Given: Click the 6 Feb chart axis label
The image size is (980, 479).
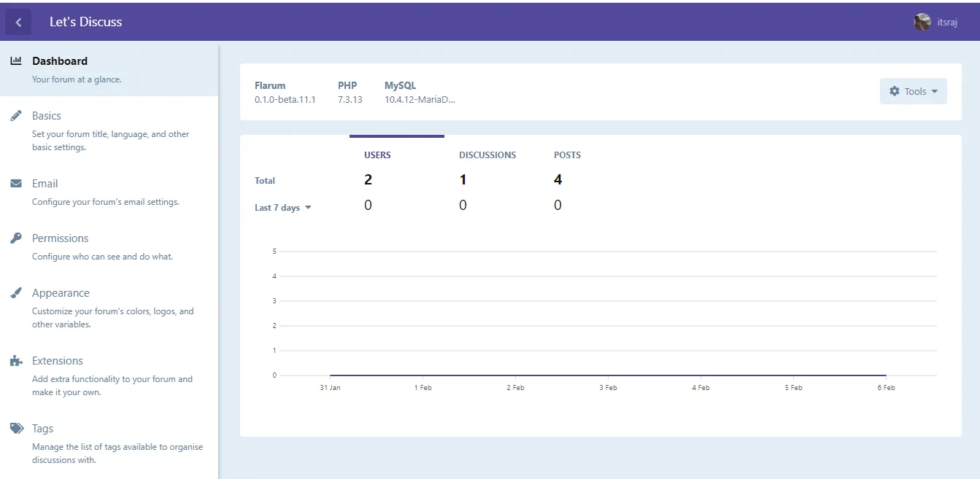Looking at the screenshot, I should coord(886,388).
